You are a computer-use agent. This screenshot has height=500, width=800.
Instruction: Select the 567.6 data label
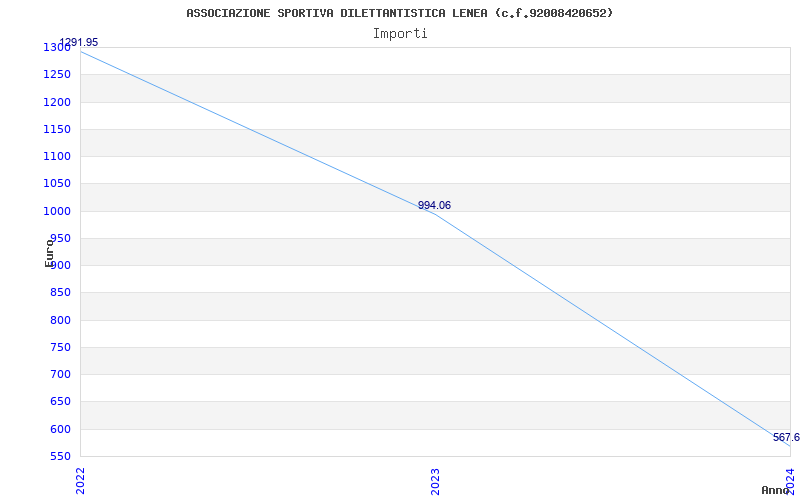point(786,437)
